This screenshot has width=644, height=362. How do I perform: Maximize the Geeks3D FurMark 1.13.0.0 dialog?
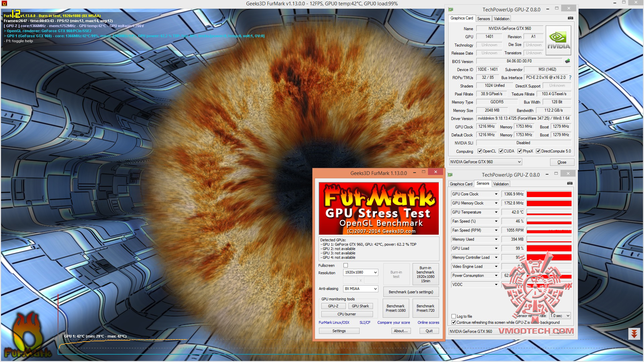coord(424,172)
